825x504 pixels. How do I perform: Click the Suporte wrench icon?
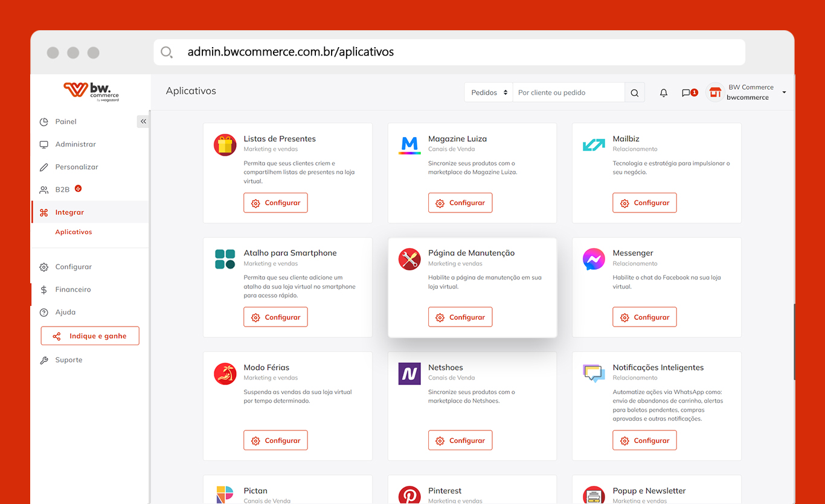click(x=43, y=360)
